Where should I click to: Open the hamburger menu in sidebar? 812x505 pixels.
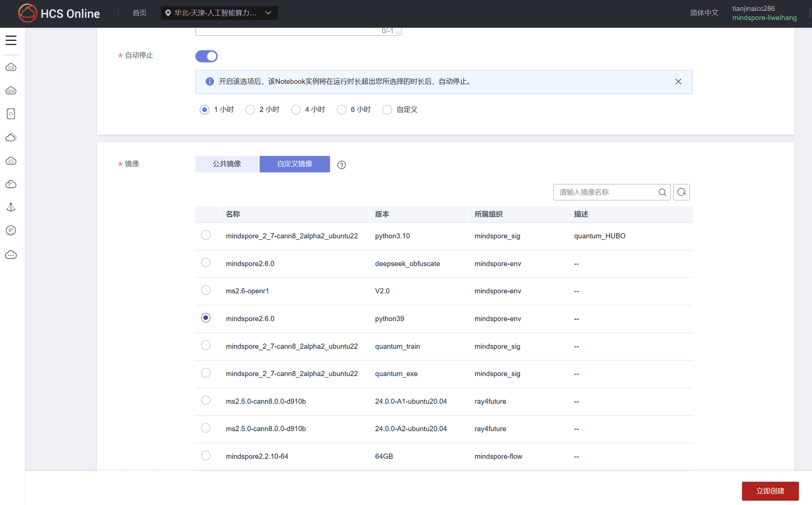(x=11, y=40)
